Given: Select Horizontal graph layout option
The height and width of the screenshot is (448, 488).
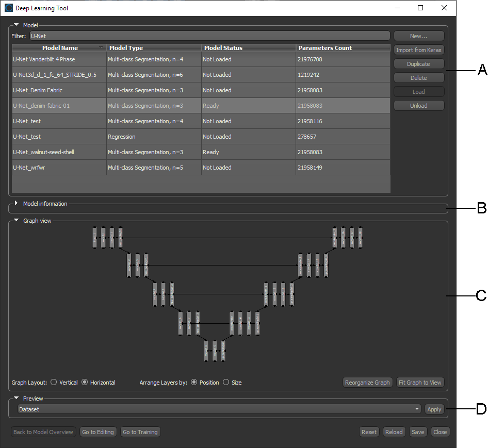Looking at the screenshot, I should [85, 383].
